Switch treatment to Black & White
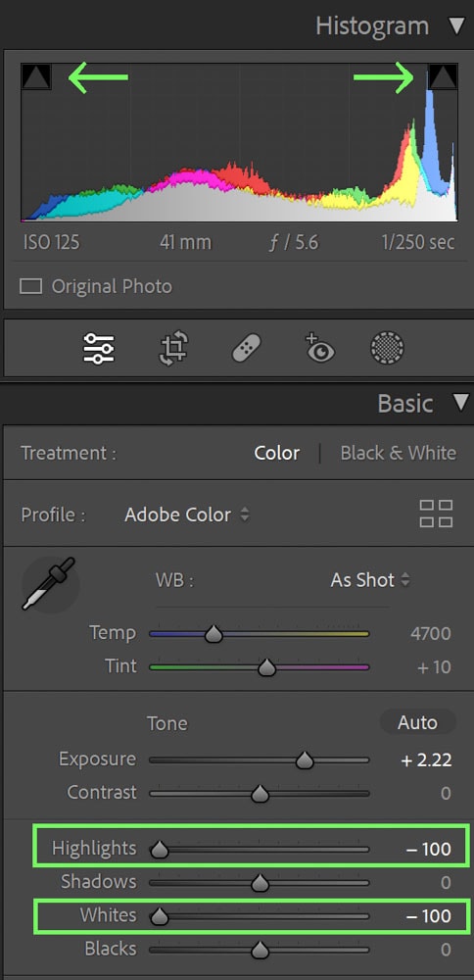The height and width of the screenshot is (980, 474). click(x=398, y=453)
